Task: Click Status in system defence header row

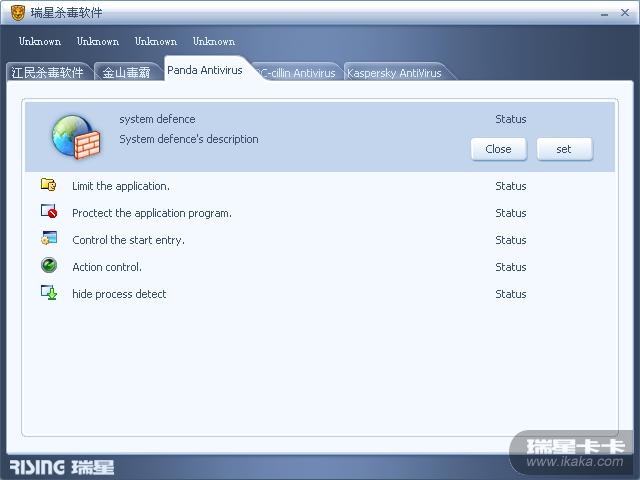Action: [511, 119]
